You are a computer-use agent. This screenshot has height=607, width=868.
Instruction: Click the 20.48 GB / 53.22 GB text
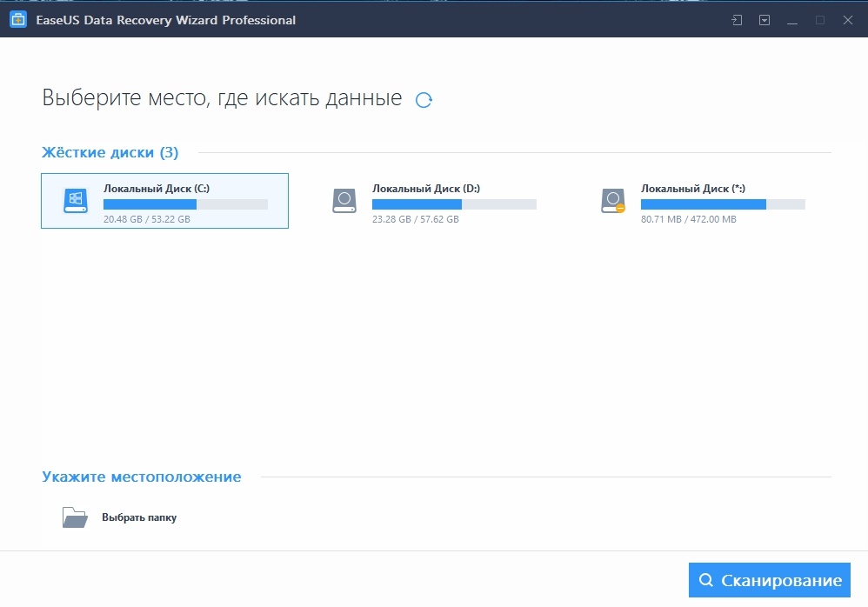[147, 219]
